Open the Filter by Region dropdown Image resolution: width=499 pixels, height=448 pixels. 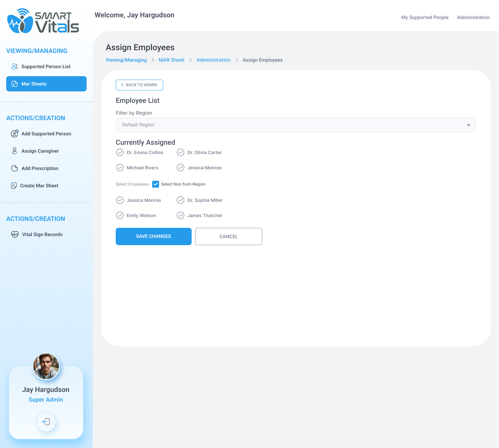[295, 125]
